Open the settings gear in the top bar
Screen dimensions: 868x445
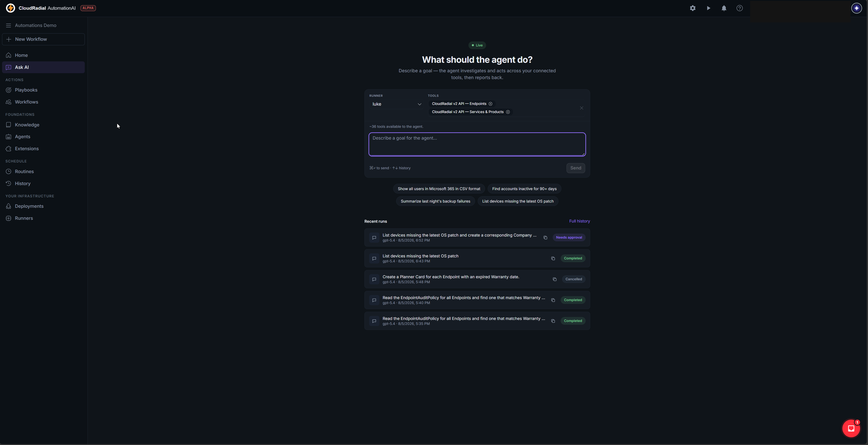click(x=692, y=8)
